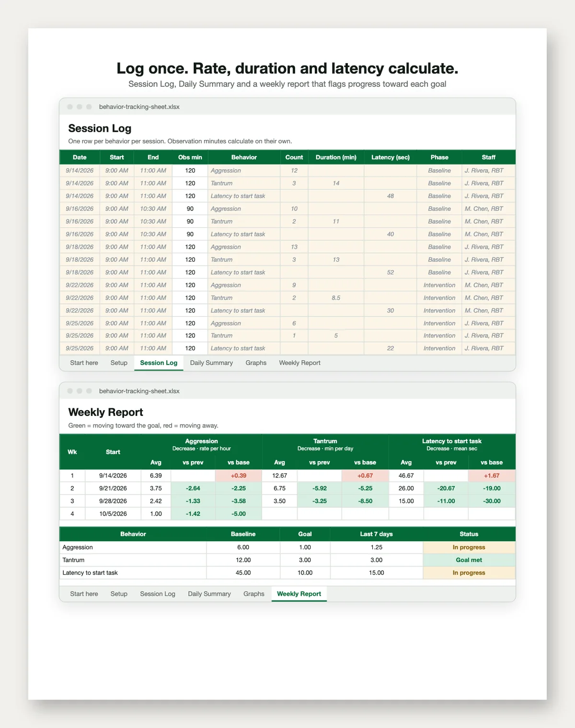This screenshot has height=728, width=575.
Task: Click the Count column header
Action: tap(294, 157)
